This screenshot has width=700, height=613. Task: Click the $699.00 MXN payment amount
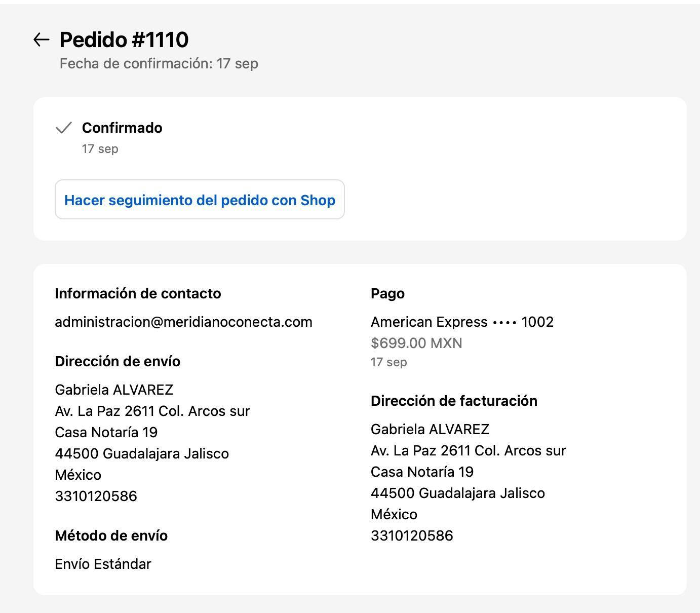coord(416,343)
